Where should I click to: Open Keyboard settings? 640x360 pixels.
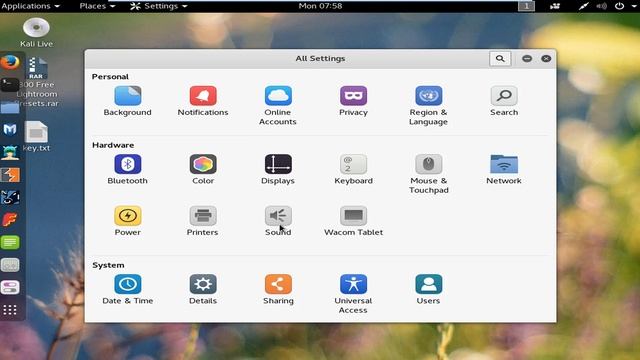coord(353,169)
